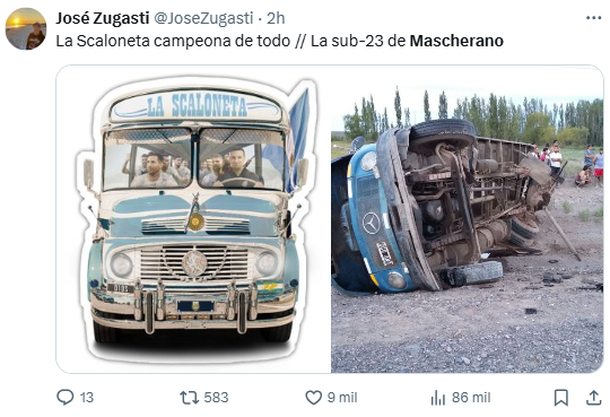Open the La Scaloneta bus image

(x=193, y=219)
